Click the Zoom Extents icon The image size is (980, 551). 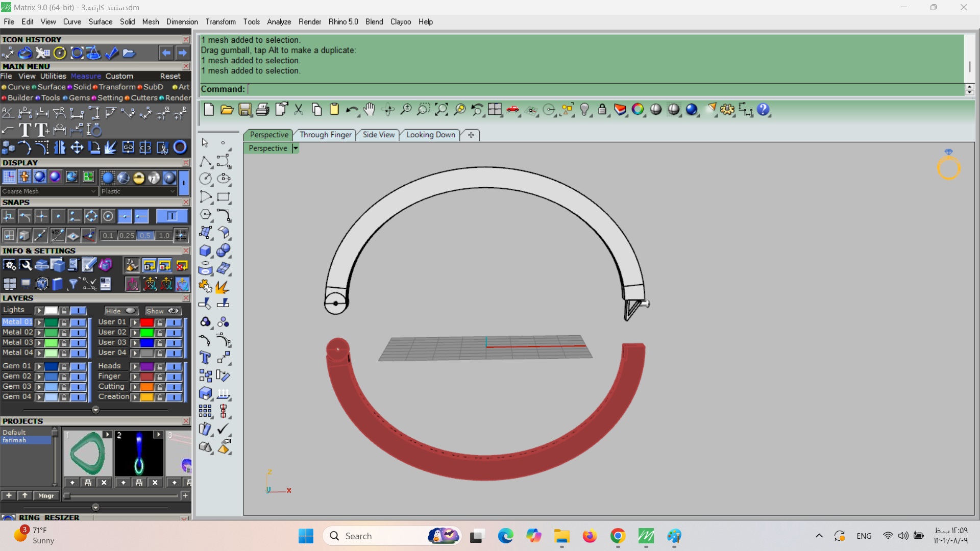[442, 109]
